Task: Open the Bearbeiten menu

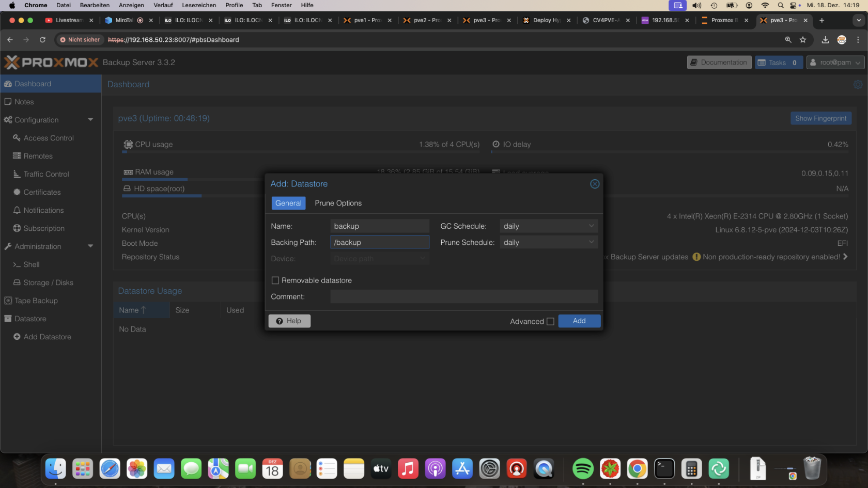Action: [95, 5]
